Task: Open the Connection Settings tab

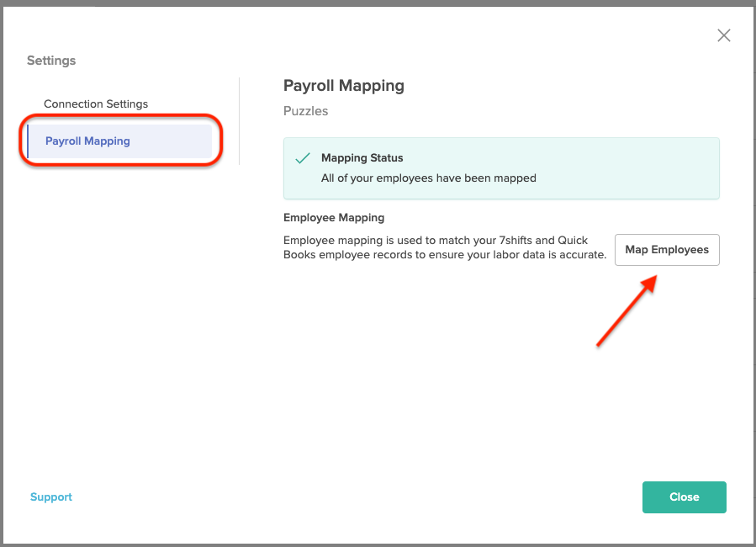Action: coord(96,104)
